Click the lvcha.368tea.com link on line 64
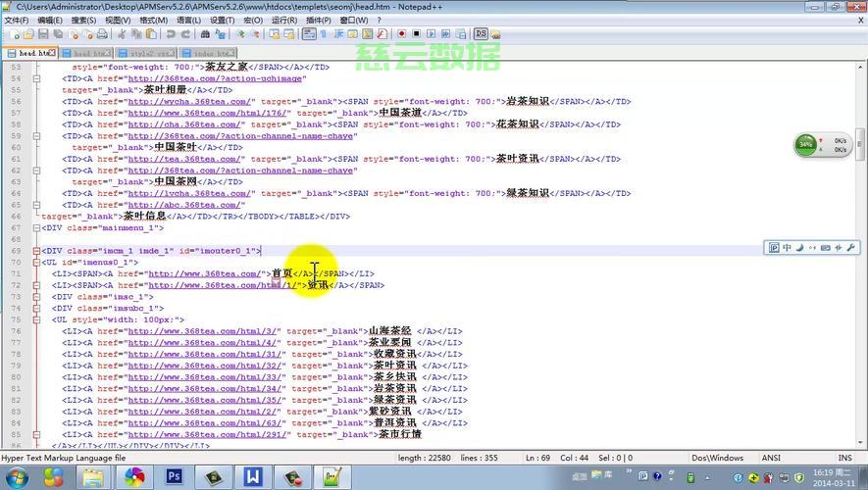This screenshot has width=868, height=490. [191, 194]
